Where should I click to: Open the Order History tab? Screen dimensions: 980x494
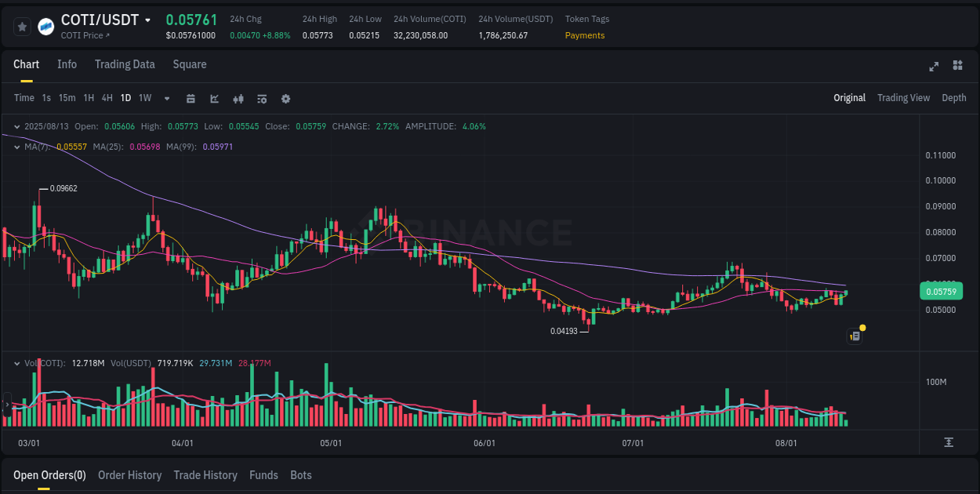tap(129, 475)
